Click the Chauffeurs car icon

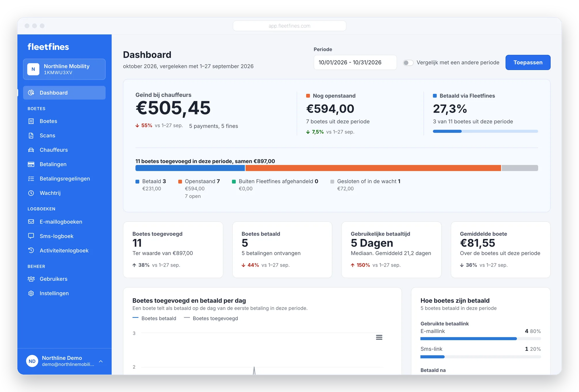(x=31, y=150)
